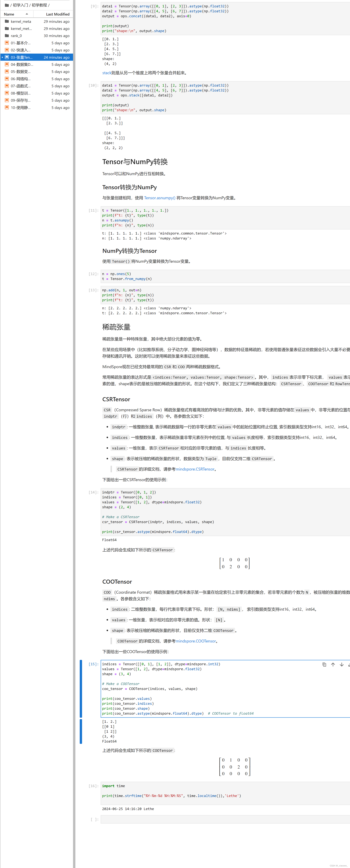Open the mindspore.CSRTensor documentation link
Viewport: 350px width, 868px height.
coord(195,469)
